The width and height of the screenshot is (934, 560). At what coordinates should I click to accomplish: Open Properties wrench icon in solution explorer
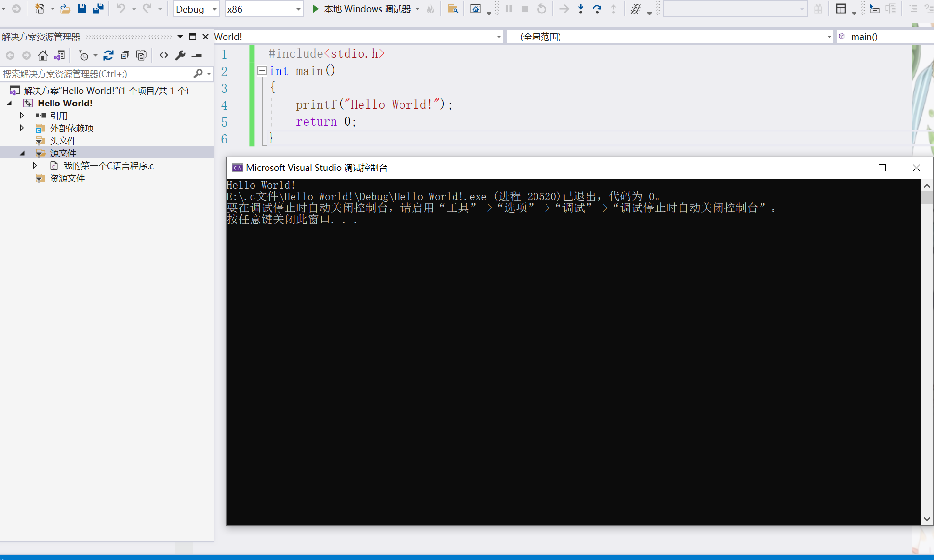coord(180,56)
